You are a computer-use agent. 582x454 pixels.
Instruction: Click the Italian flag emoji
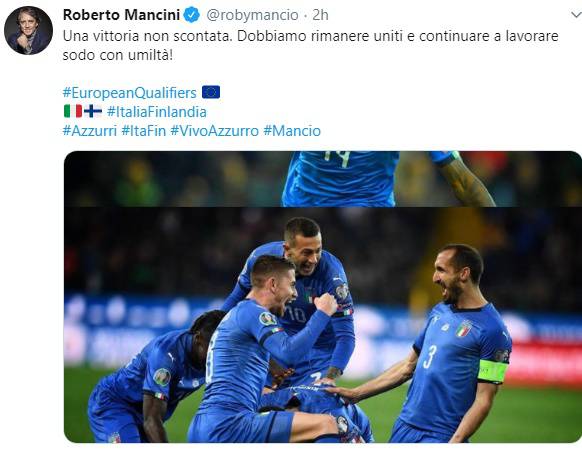(73, 111)
